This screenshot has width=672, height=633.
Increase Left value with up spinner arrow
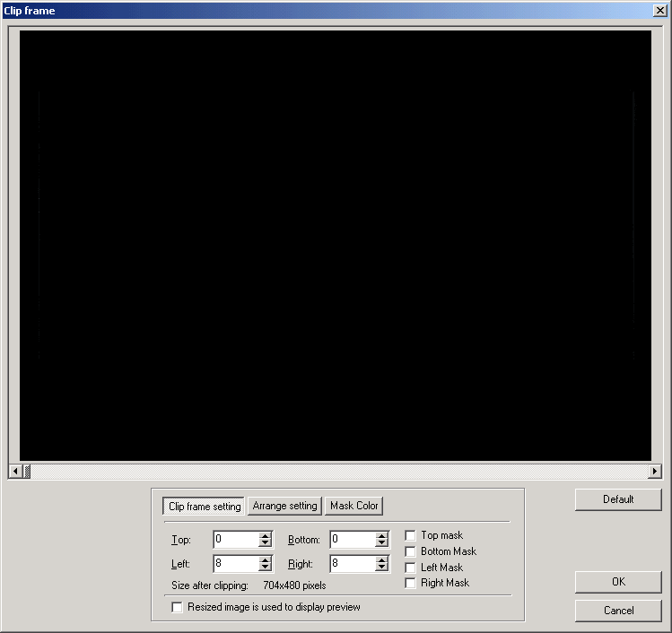point(266,559)
